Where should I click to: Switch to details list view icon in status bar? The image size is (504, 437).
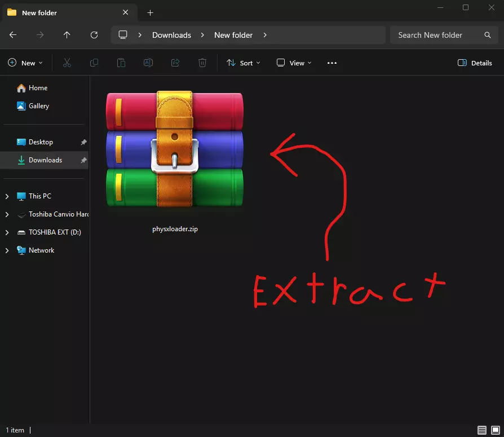click(481, 430)
